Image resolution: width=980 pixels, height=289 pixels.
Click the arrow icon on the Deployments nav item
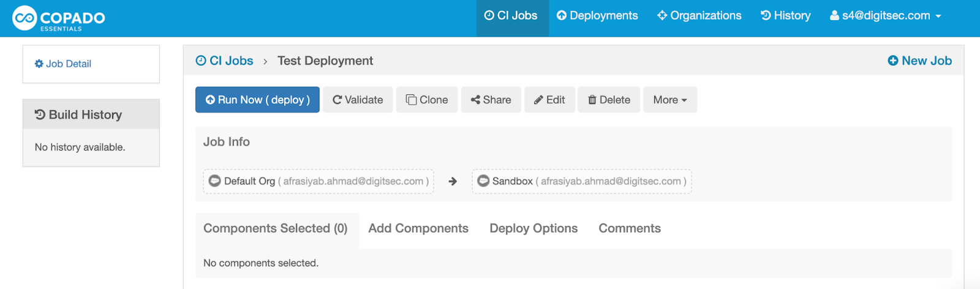pos(562,15)
